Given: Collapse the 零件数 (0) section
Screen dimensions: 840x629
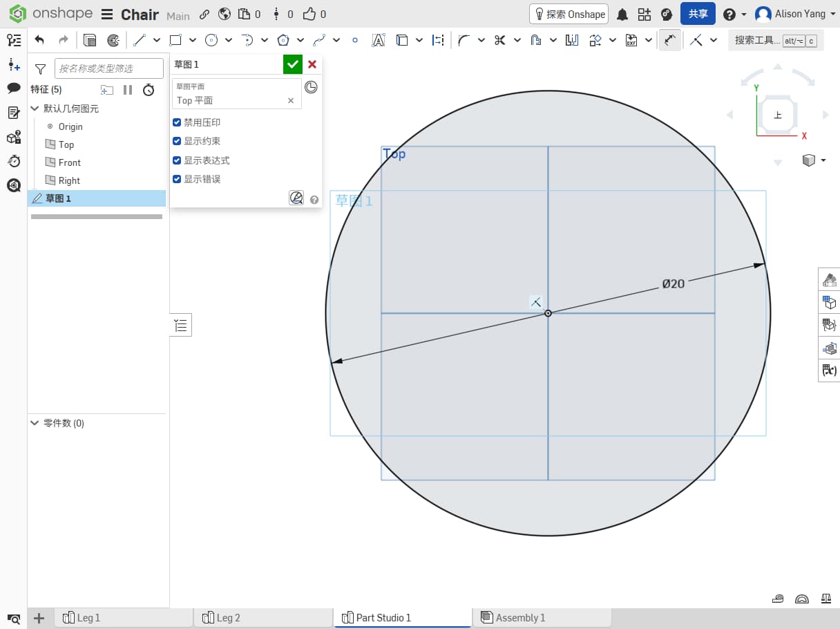Looking at the screenshot, I should point(35,423).
